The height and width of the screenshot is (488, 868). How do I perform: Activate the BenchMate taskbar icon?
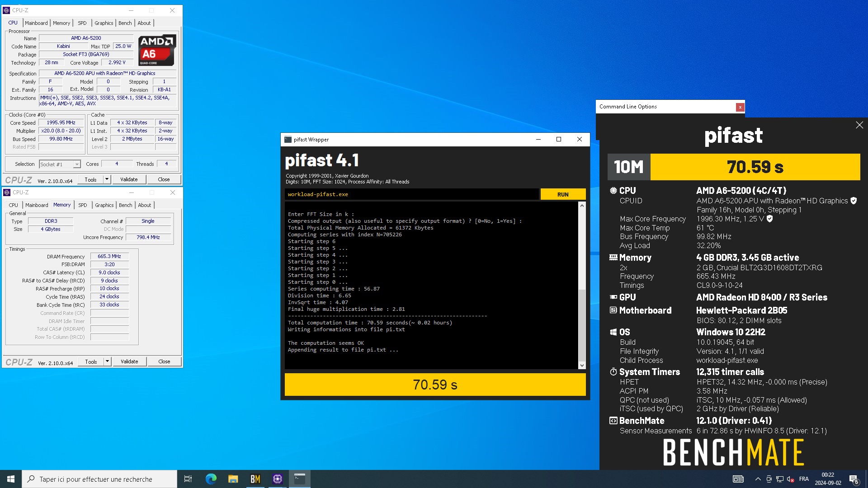255,479
